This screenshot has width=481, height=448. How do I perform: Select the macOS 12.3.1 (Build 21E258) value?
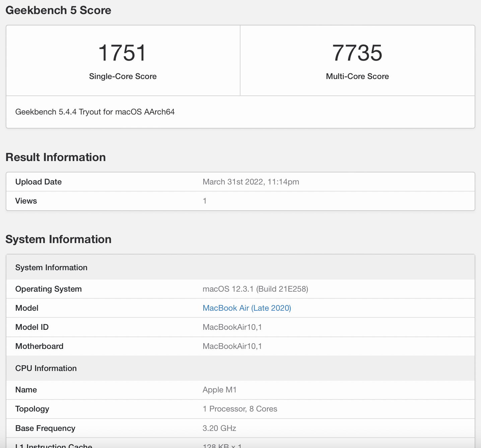tap(255, 289)
